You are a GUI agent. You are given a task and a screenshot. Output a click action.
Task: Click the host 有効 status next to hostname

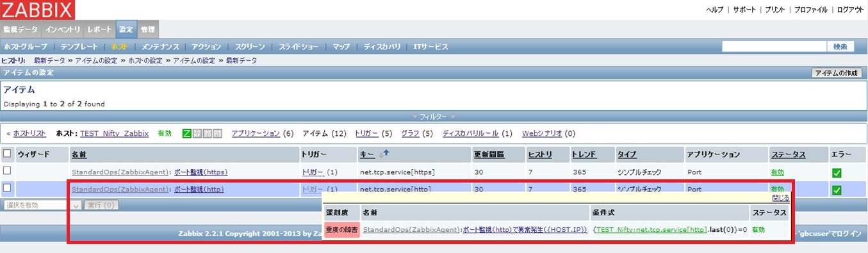click(165, 133)
